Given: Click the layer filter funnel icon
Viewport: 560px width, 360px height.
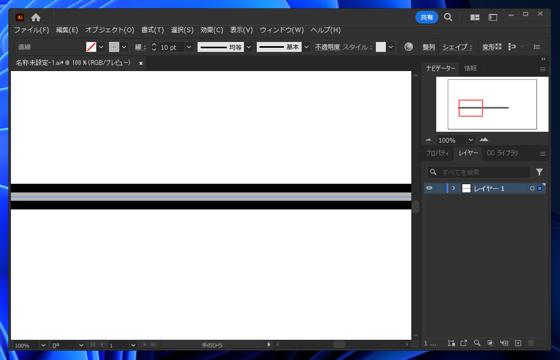Looking at the screenshot, I should (x=539, y=172).
